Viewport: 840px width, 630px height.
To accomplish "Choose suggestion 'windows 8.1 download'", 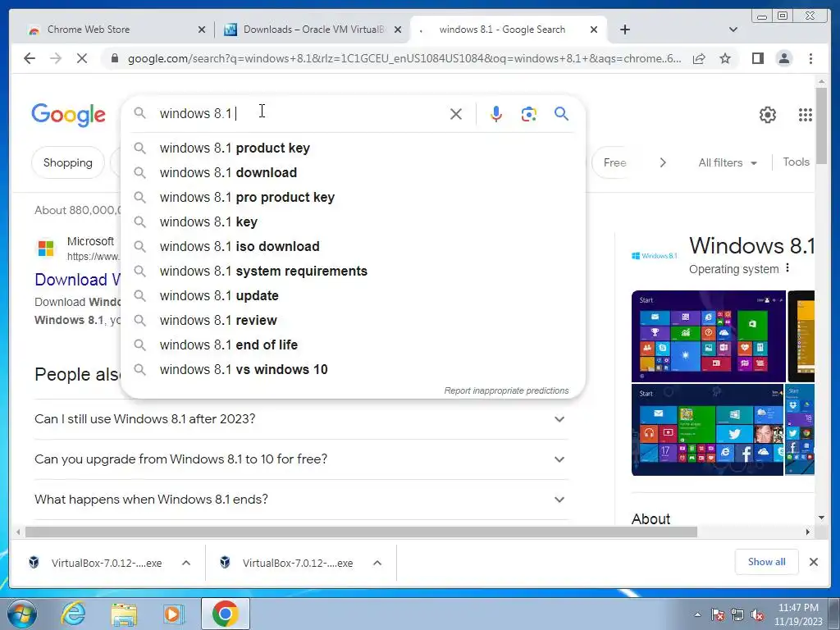I will [x=354, y=172].
